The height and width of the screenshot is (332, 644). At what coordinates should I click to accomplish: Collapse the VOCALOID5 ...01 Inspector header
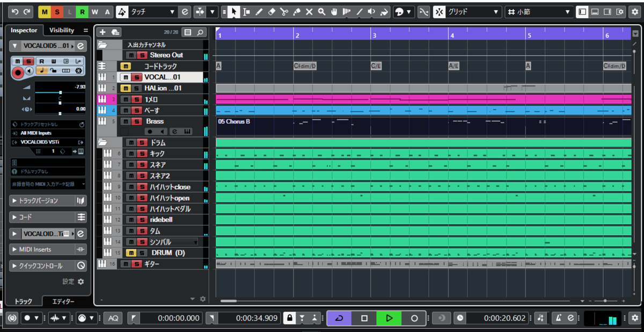(x=15, y=46)
